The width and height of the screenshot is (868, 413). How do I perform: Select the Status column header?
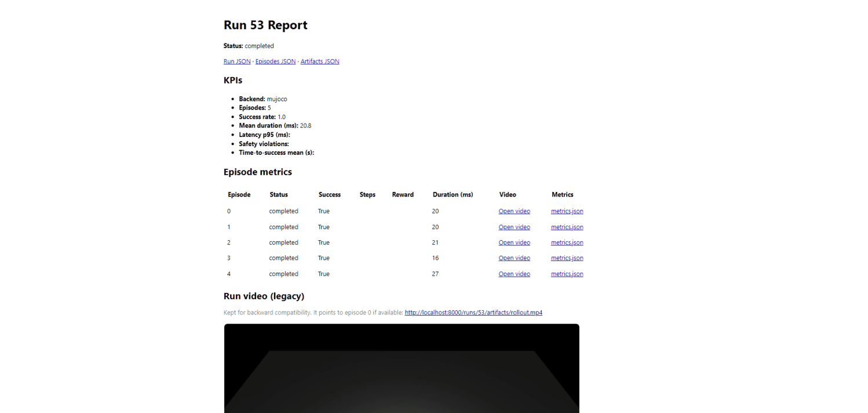(x=279, y=194)
